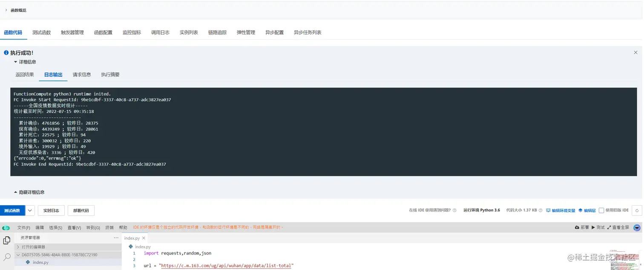
Task: Select the 返回结果 result tab
Action: point(25,75)
